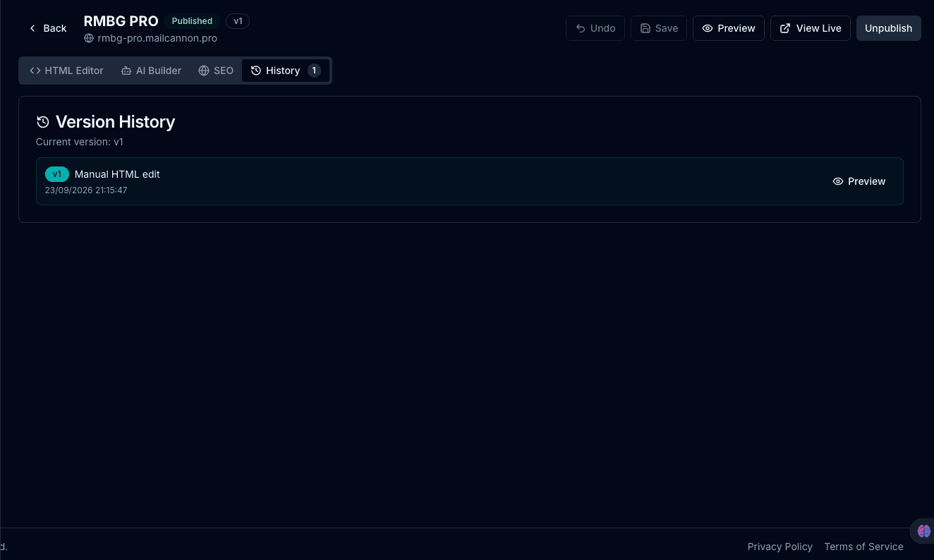This screenshot has width=934, height=560.
Task: Select the History tab
Action: [x=286, y=71]
